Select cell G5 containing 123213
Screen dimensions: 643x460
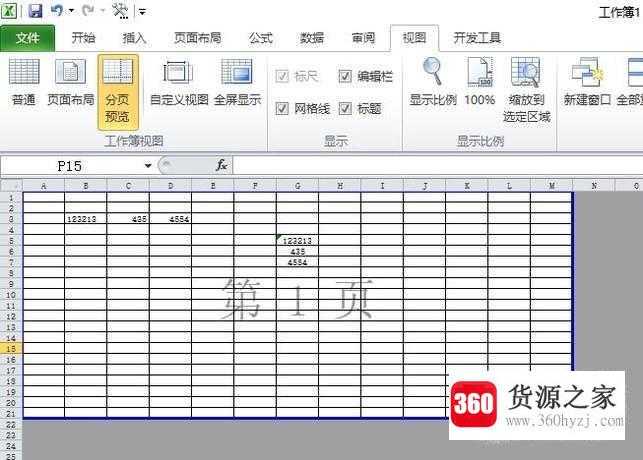pyautogui.click(x=298, y=241)
